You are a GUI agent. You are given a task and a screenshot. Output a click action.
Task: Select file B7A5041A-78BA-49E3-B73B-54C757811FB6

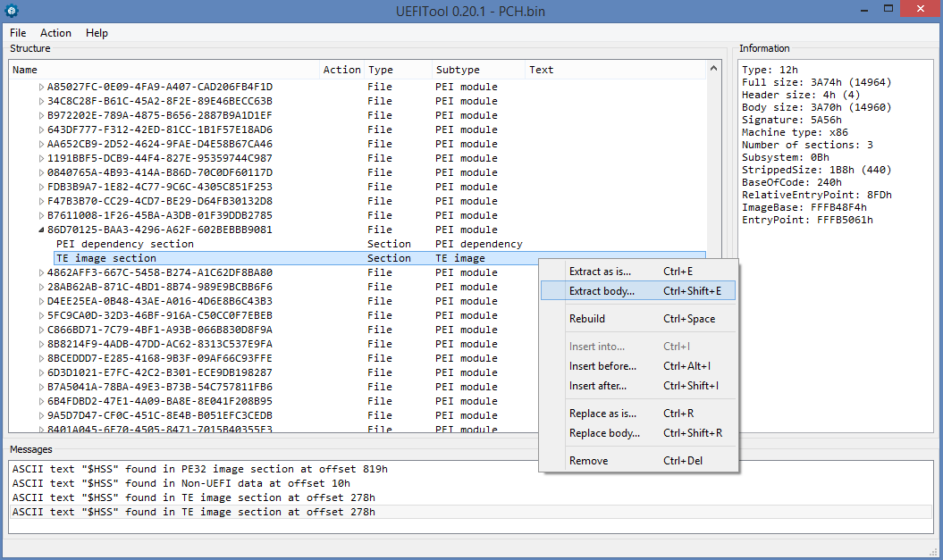[159, 387]
